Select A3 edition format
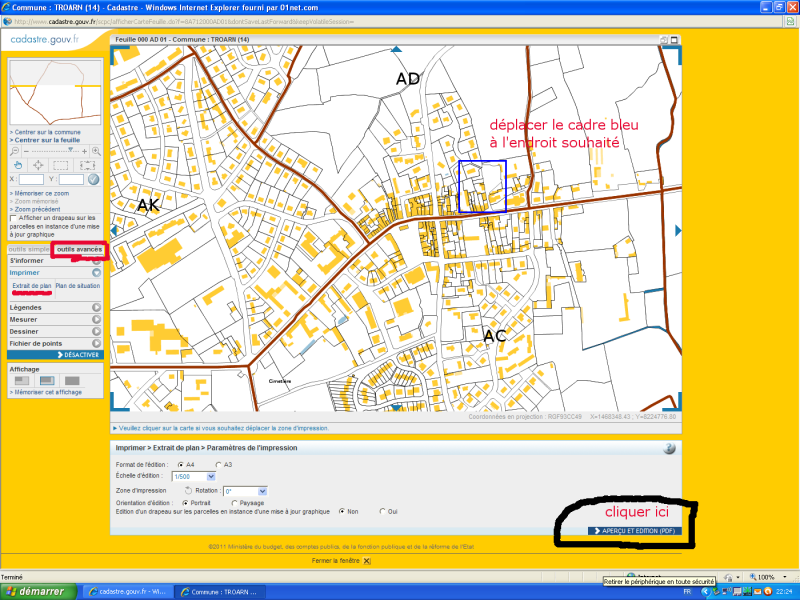The height and width of the screenshot is (600, 800). 218,465
